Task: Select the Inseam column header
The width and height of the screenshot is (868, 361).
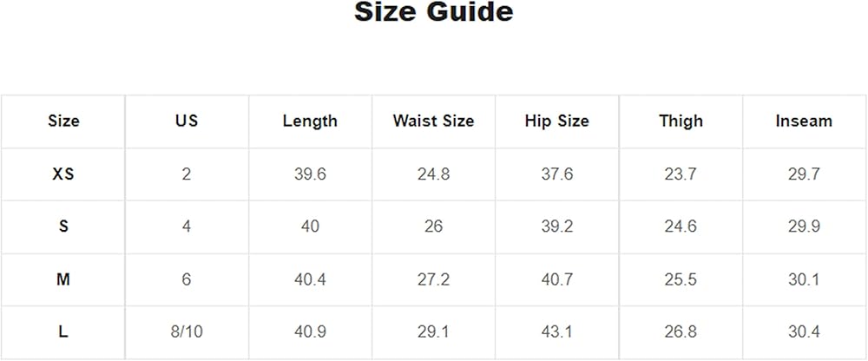Action: (804, 121)
